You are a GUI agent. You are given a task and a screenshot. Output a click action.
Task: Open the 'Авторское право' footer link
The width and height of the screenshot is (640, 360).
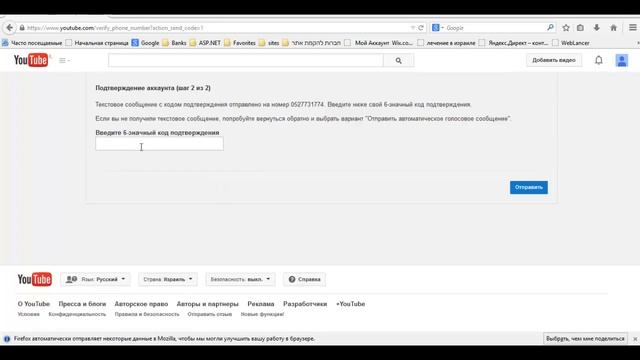pos(141,304)
